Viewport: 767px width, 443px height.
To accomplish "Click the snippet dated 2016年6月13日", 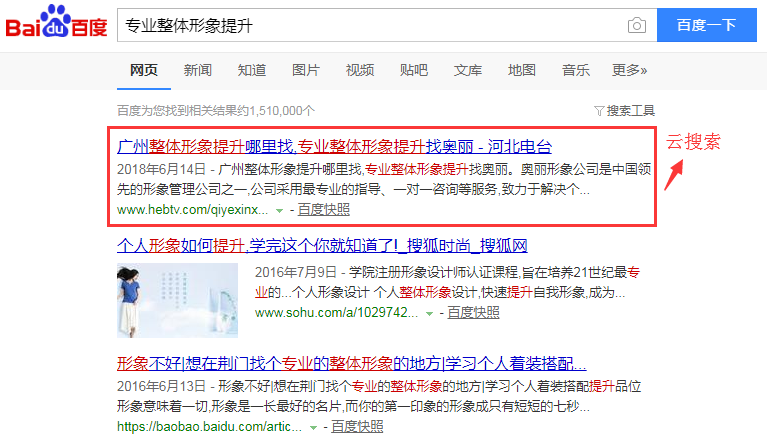I will click(x=379, y=396).
